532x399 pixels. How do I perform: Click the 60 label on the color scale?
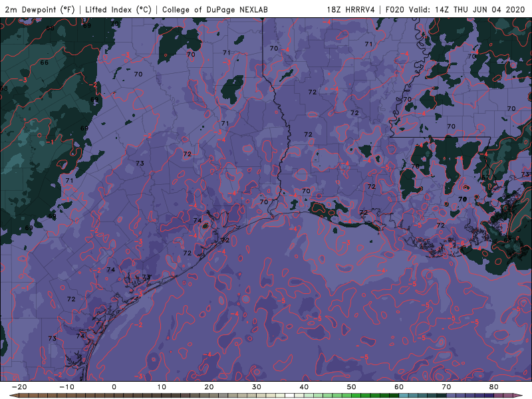tap(399, 387)
